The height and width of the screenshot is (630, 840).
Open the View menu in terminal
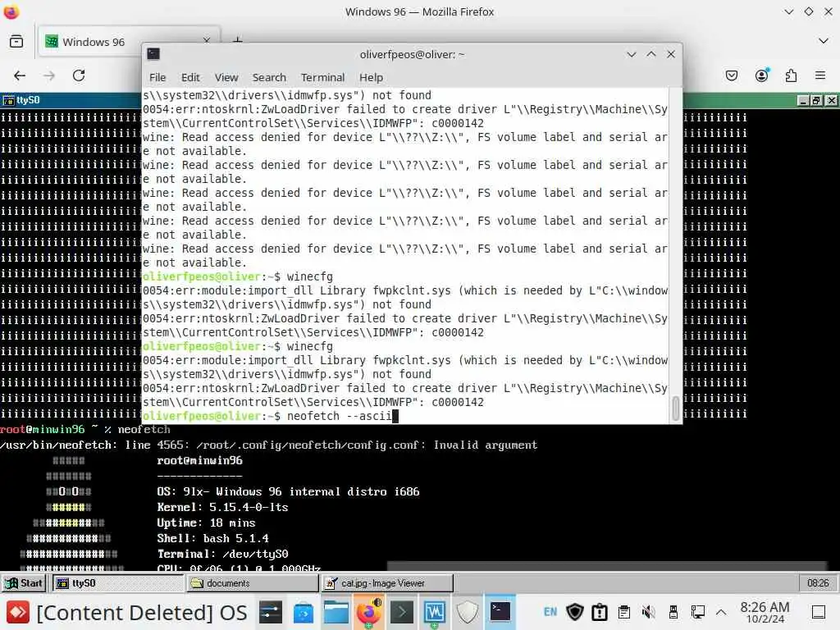(x=226, y=77)
